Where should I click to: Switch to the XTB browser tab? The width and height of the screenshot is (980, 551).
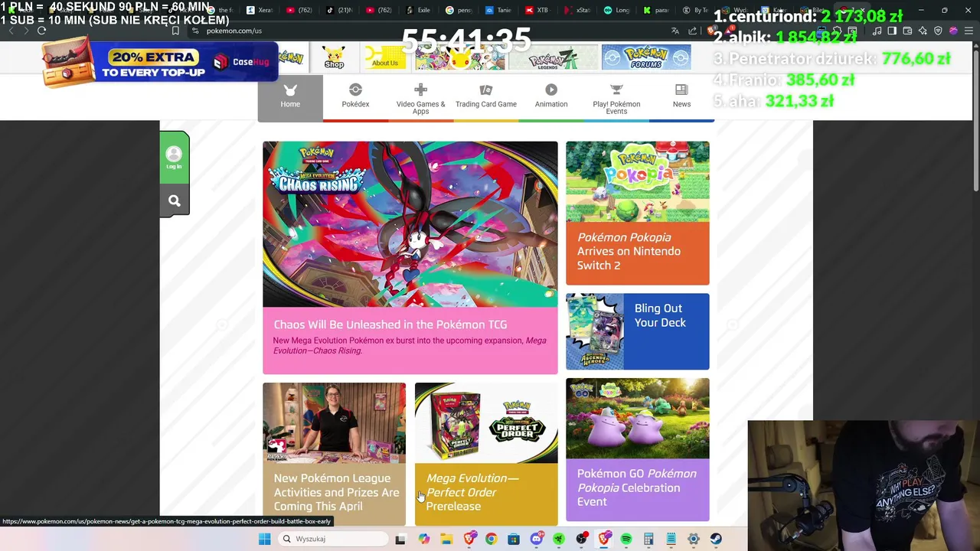tap(538, 10)
